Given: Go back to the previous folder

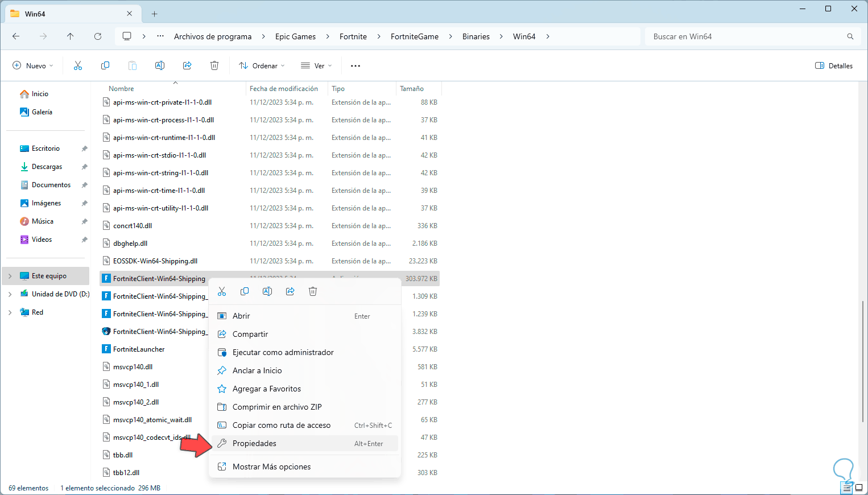Looking at the screenshot, I should (16, 36).
